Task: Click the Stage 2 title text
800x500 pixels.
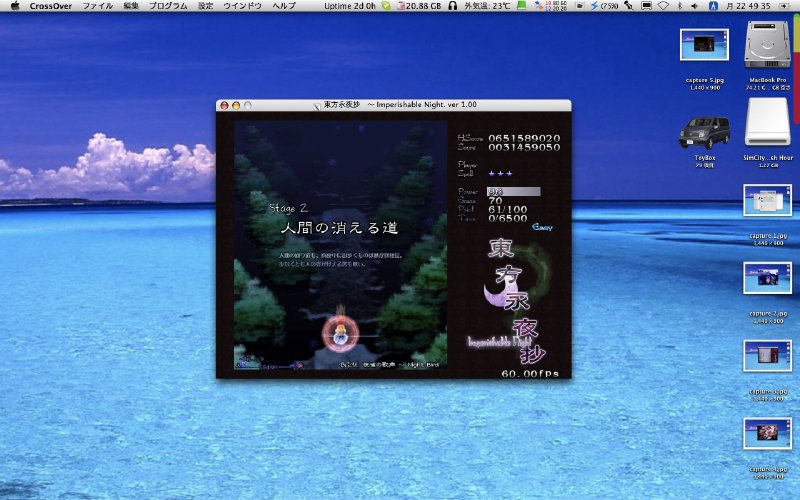Action: [x=288, y=208]
